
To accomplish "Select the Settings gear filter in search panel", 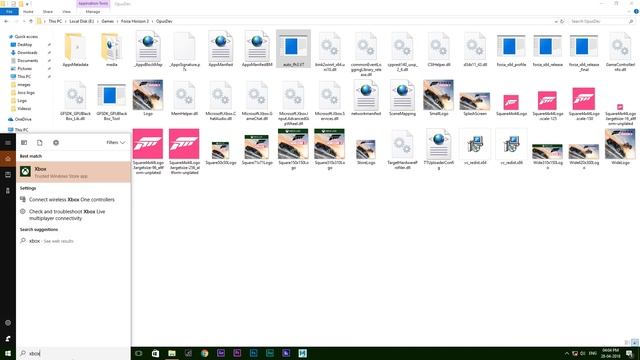I will 56,142.
